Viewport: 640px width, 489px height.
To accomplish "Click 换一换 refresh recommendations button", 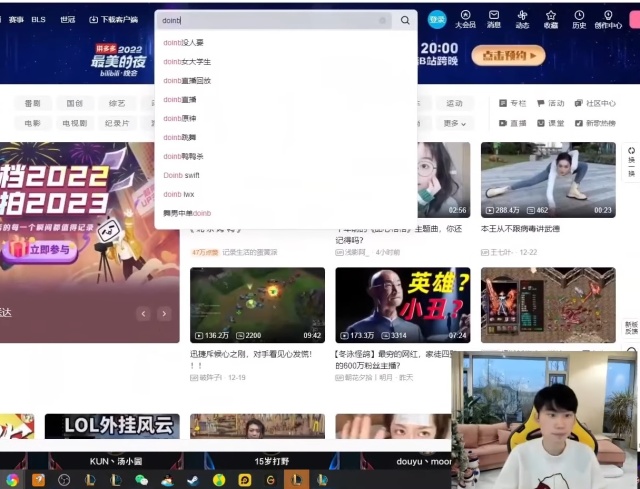I will 631,161.
